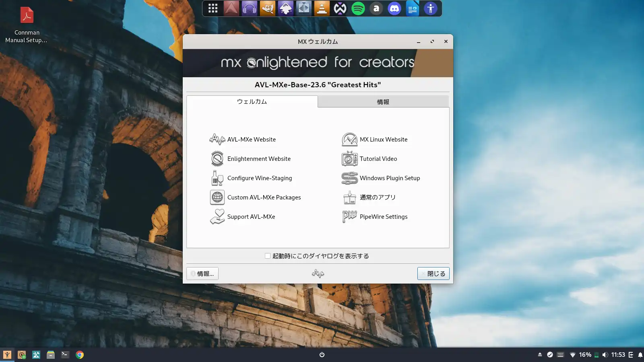The width and height of the screenshot is (644, 362).
Task: Launch the video editor dock icon
Action: (303, 8)
